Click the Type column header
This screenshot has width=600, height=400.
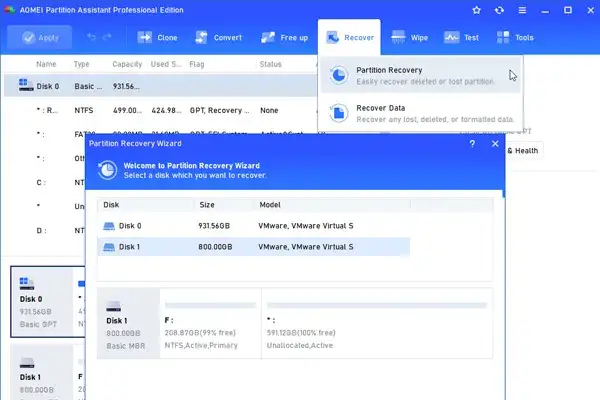click(82, 64)
